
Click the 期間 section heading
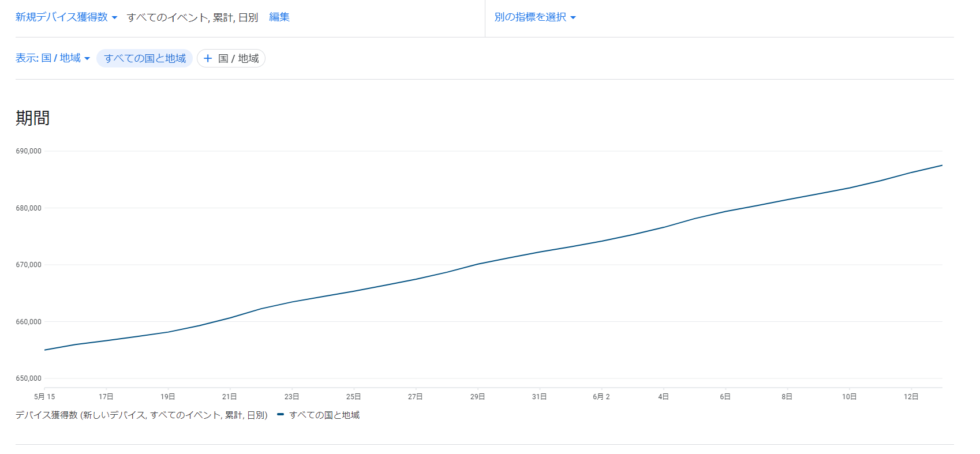click(32, 118)
